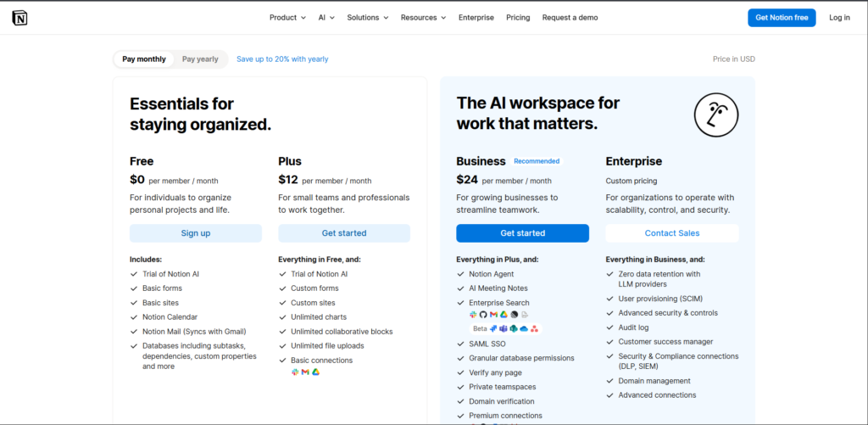
Task: Click the 'Domain verification' row
Action: [502, 401]
